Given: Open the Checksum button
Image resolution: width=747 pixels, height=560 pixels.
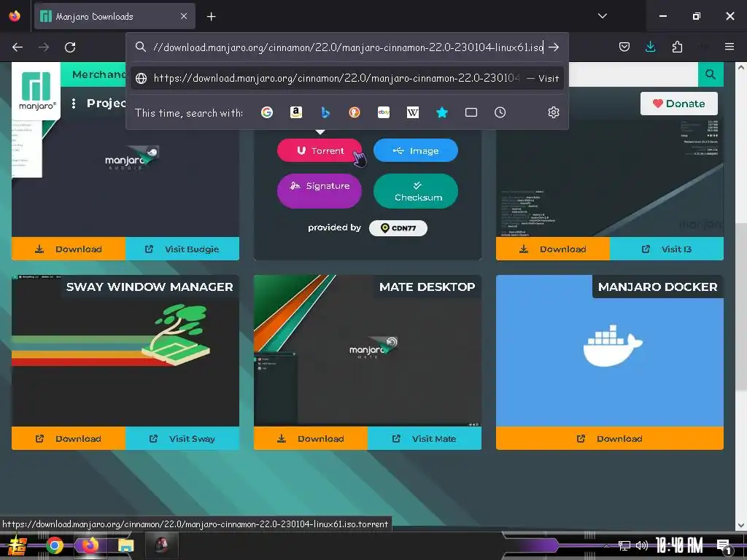Looking at the screenshot, I should 415,191.
